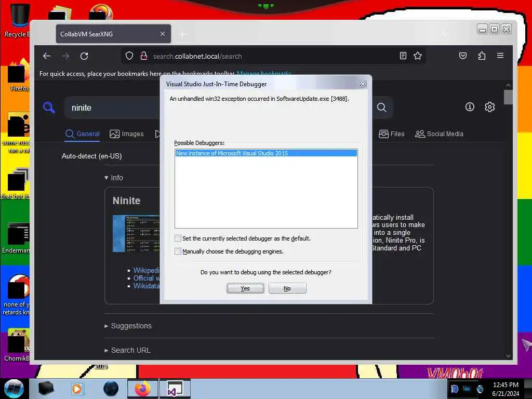
Task: Open a new Firefox tab with plus
Action: 182,34
